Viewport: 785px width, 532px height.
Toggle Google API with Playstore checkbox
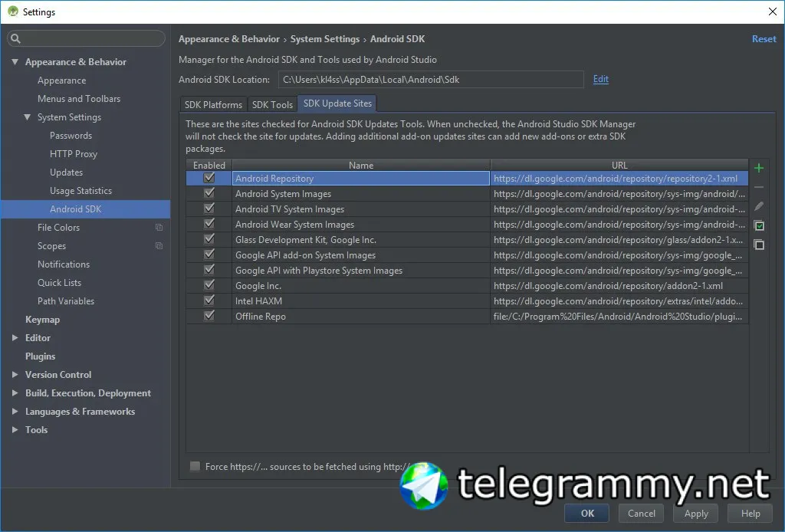[x=209, y=270]
